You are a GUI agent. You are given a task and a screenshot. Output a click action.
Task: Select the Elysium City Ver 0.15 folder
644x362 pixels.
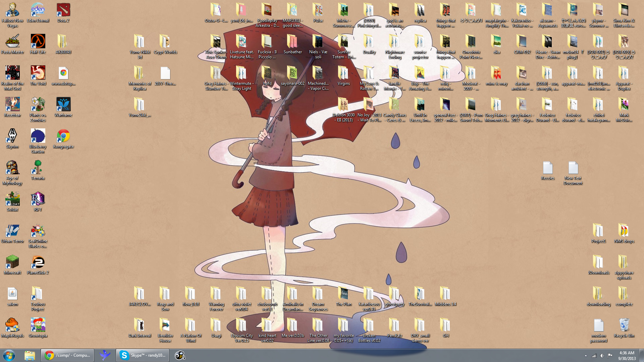tap(242, 330)
